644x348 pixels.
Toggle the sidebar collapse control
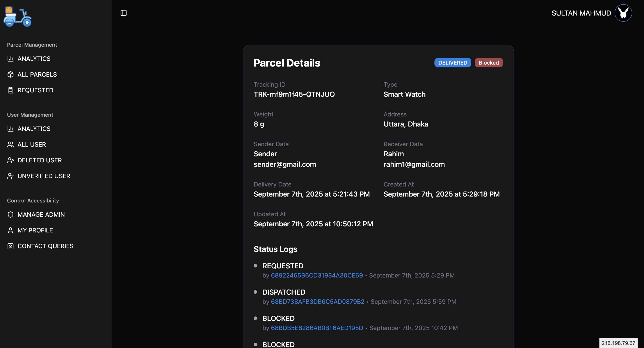tap(124, 13)
